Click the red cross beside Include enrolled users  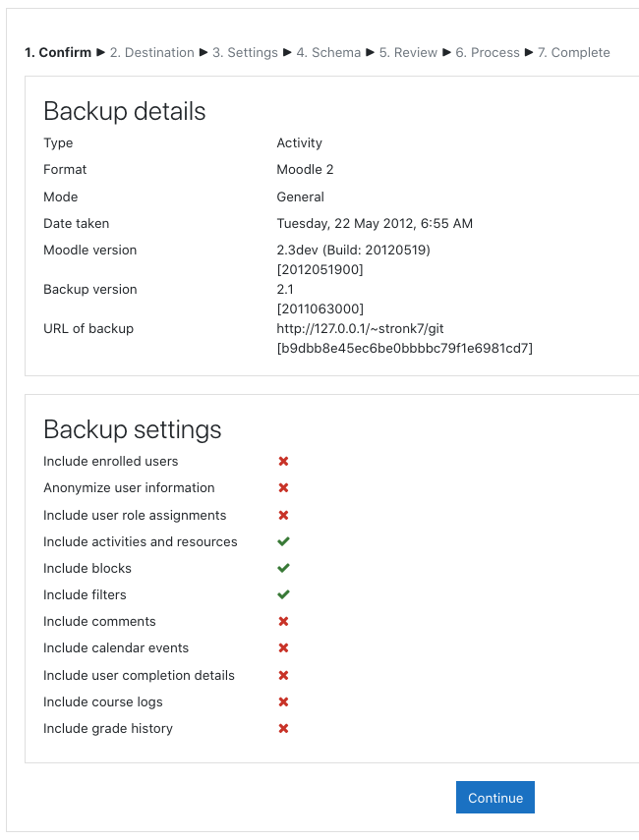(x=283, y=461)
